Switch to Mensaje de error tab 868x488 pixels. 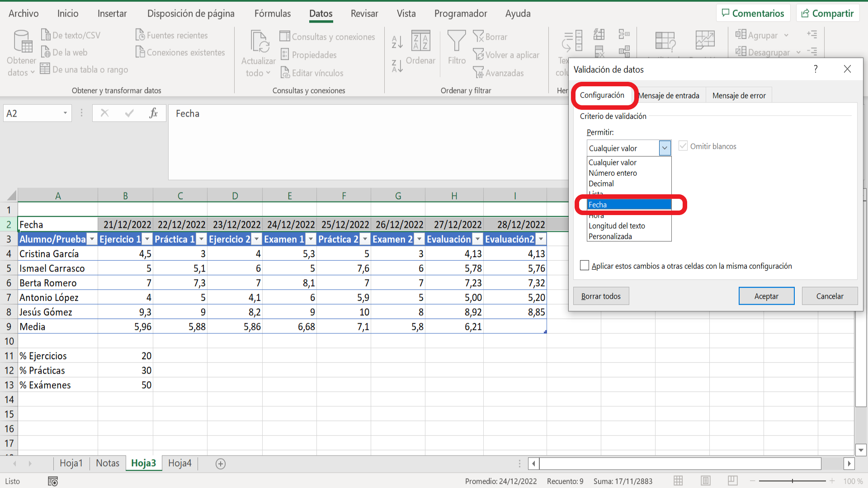pos(739,95)
